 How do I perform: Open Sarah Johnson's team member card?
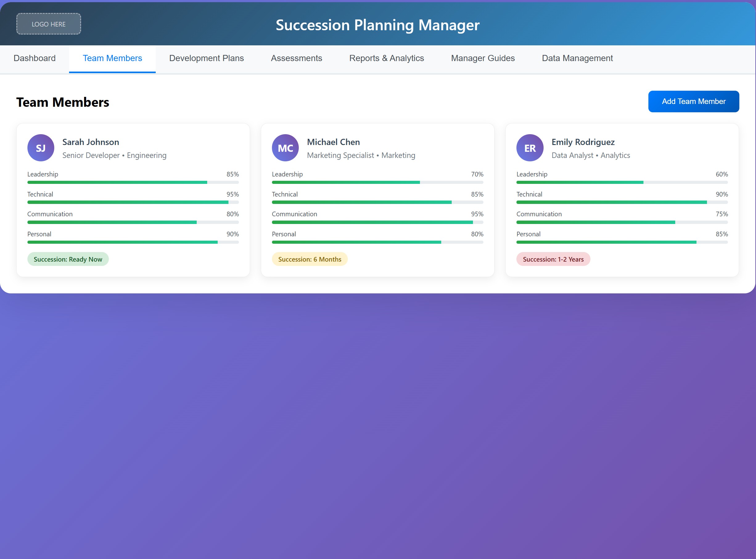[x=133, y=200]
